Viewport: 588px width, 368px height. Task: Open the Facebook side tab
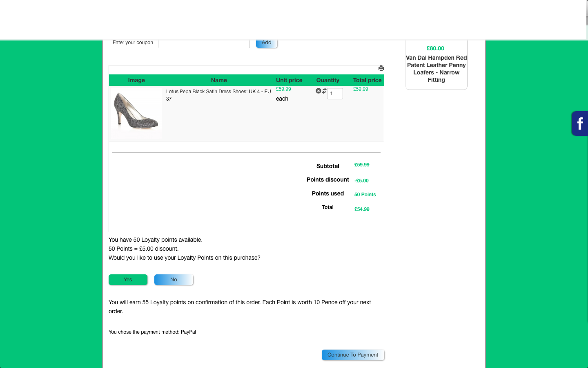(580, 123)
